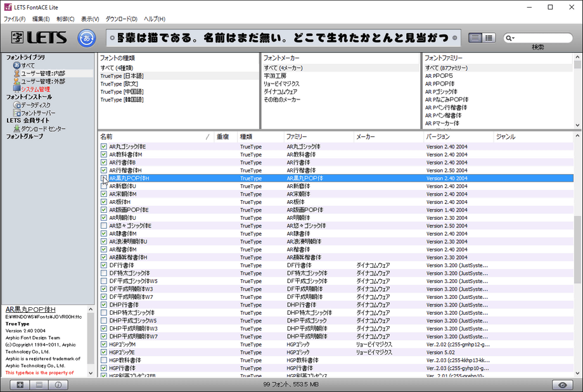
Task: Click font list vertical scrollbar thumb
Action: pos(577,250)
